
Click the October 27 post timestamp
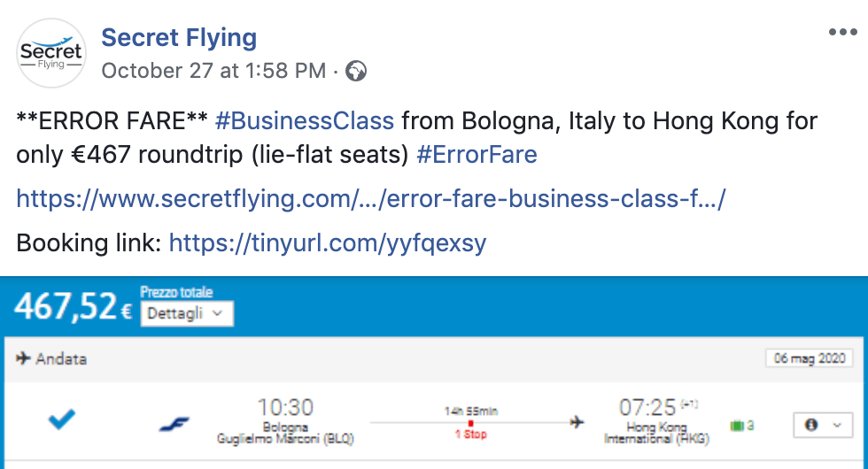click(213, 71)
